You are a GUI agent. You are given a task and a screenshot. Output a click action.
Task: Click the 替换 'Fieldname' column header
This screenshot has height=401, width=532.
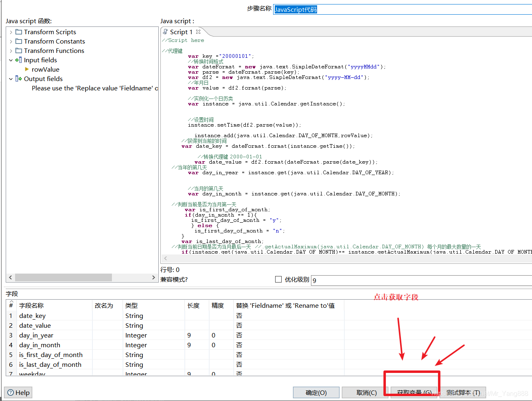[289, 305]
